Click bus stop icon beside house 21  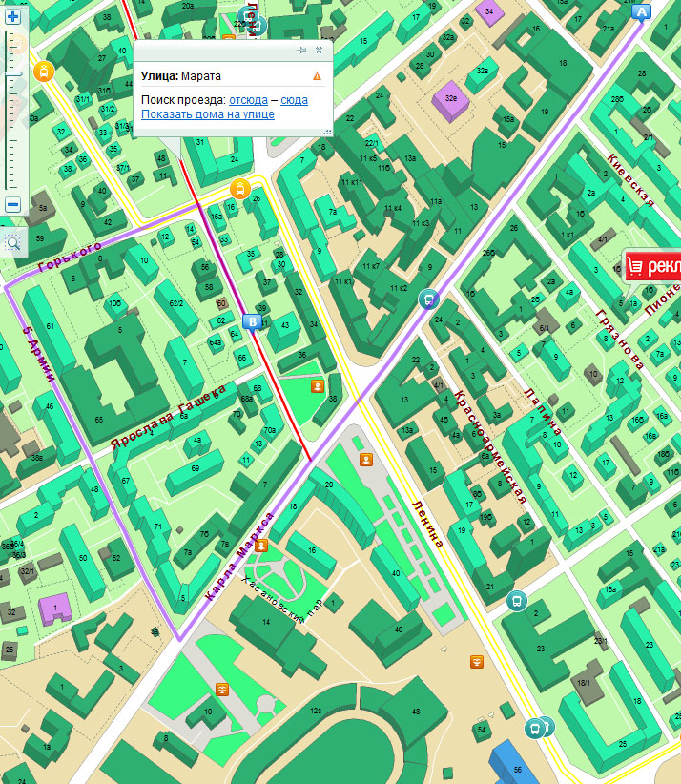coord(517,601)
